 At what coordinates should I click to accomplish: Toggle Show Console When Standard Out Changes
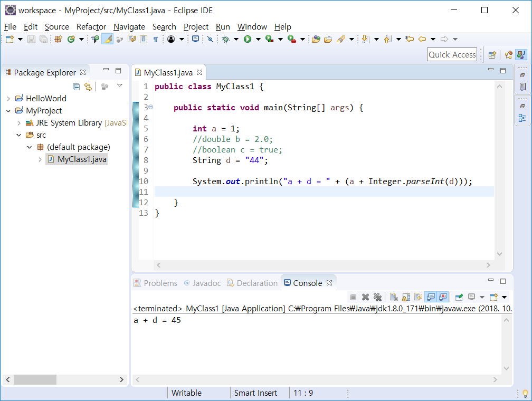pos(431,297)
